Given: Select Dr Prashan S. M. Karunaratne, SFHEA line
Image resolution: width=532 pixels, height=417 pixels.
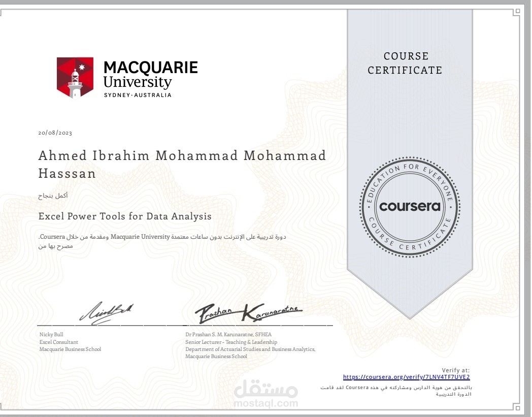Looking at the screenshot, I should click(x=228, y=335).
